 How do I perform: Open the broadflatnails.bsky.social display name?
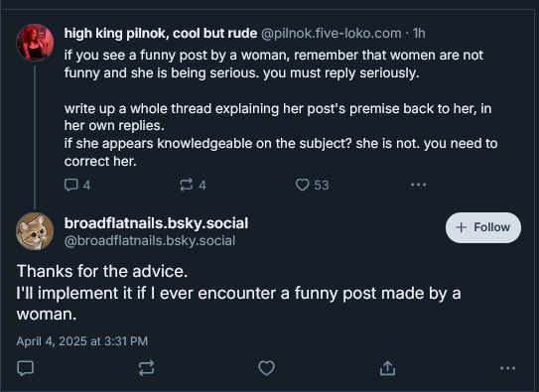coord(156,223)
